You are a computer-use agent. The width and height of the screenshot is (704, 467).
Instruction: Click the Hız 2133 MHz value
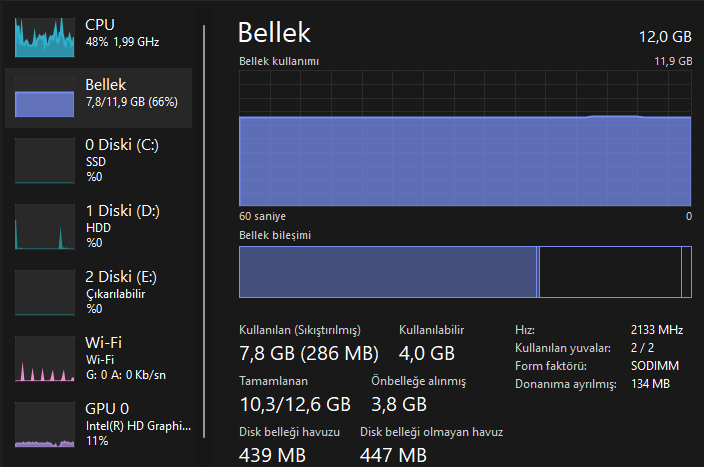657,329
